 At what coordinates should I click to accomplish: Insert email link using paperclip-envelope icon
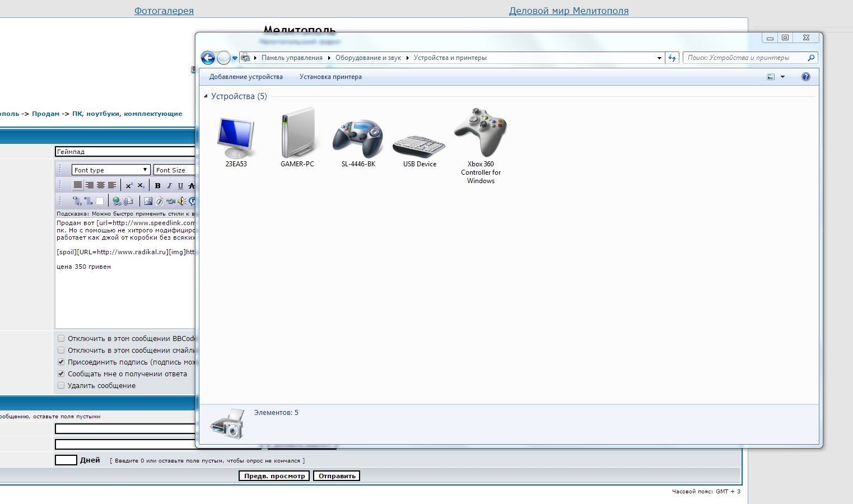pyautogui.click(x=128, y=200)
